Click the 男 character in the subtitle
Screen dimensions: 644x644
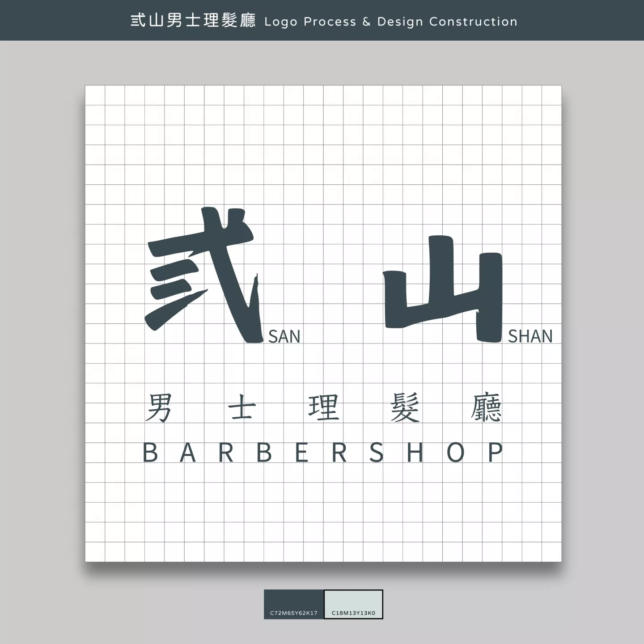pos(159,408)
